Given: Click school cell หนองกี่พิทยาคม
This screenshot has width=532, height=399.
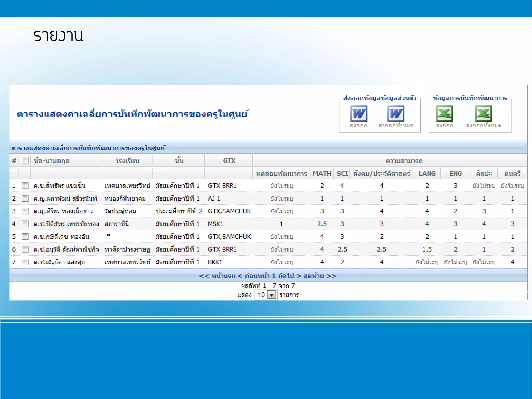Looking at the screenshot, I should [x=125, y=198].
